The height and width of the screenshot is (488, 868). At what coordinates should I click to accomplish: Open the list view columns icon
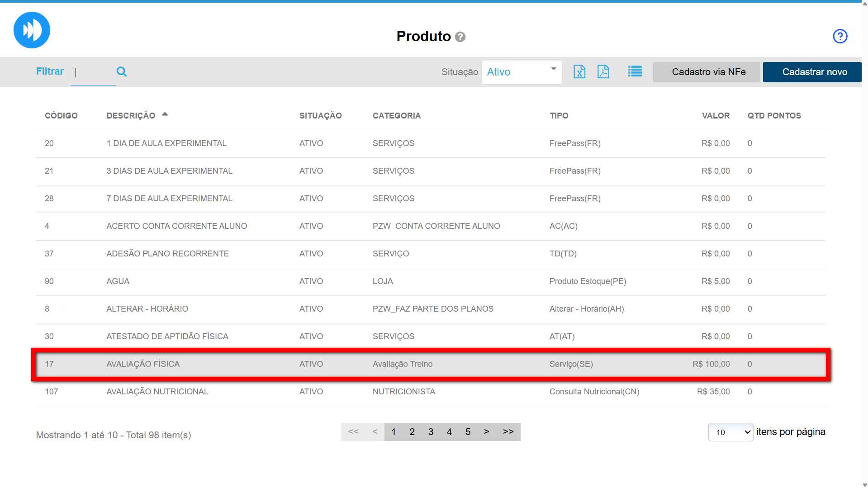pyautogui.click(x=635, y=71)
